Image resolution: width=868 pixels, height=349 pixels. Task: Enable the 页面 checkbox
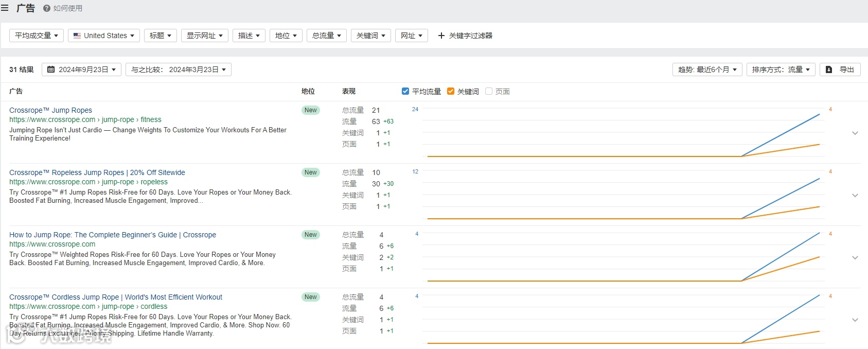489,91
